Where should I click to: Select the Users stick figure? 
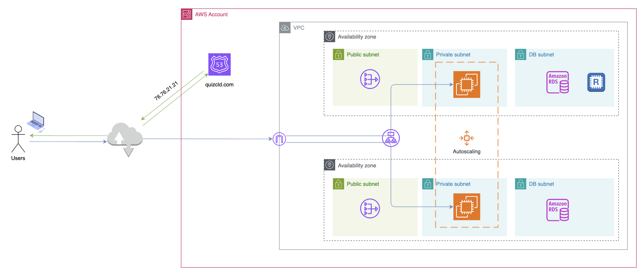(18, 139)
